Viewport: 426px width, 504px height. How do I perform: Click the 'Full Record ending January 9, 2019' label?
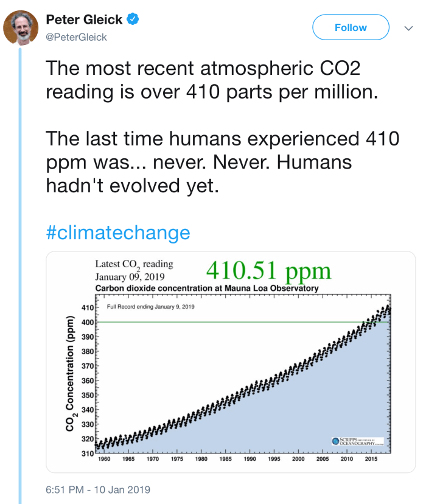click(x=150, y=307)
